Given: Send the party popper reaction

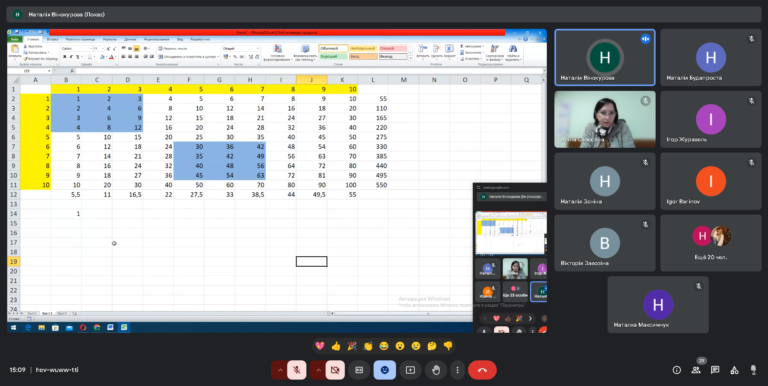Looking at the screenshot, I should (352, 346).
